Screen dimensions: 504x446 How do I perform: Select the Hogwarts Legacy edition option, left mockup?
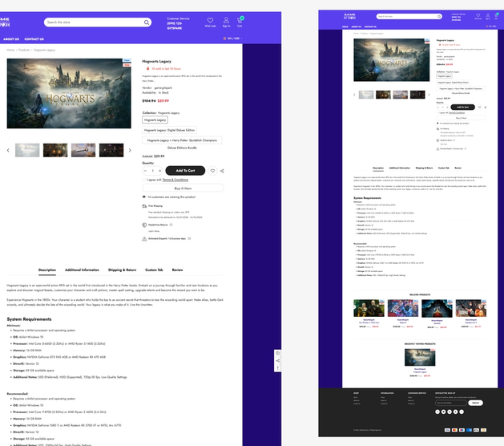coord(155,120)
